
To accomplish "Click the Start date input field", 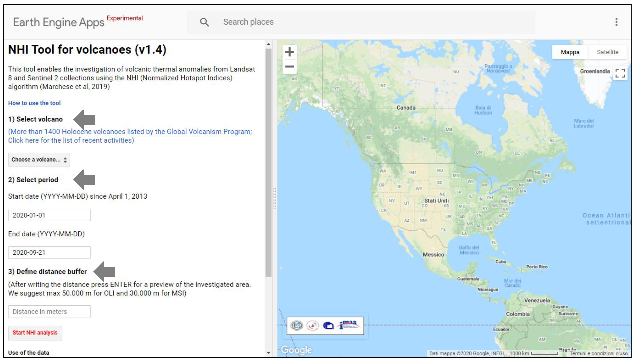I will [x=49, y=215].
